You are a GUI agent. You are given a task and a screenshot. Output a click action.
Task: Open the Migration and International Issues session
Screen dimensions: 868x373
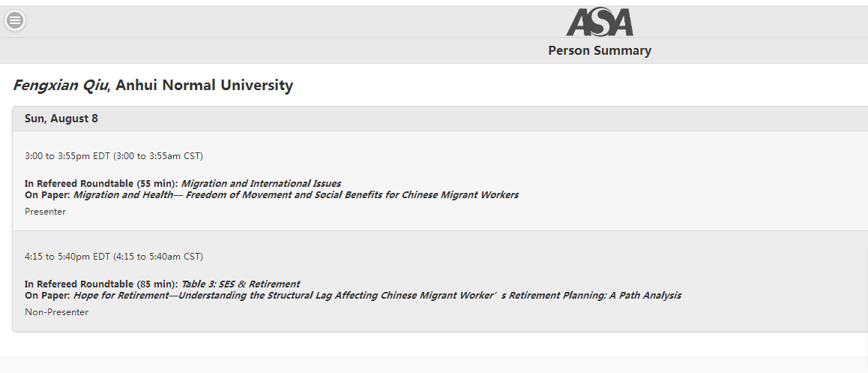point(261,183)
